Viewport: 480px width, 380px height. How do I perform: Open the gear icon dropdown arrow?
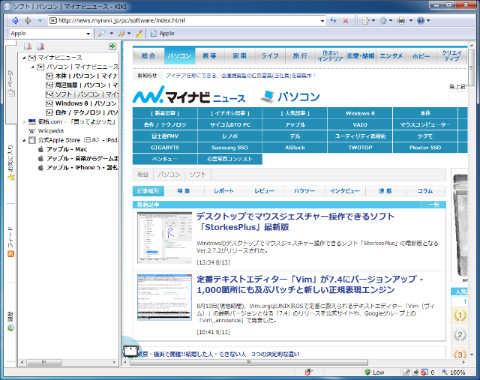pyautogui.click(x=391, y=21)
